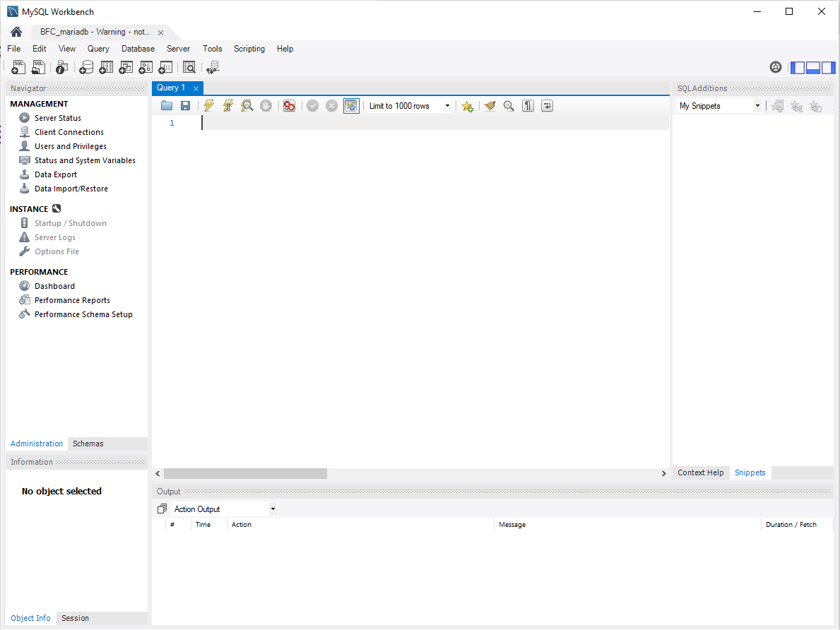
Task: Open Performance Reports
Action: coord(72,300)
